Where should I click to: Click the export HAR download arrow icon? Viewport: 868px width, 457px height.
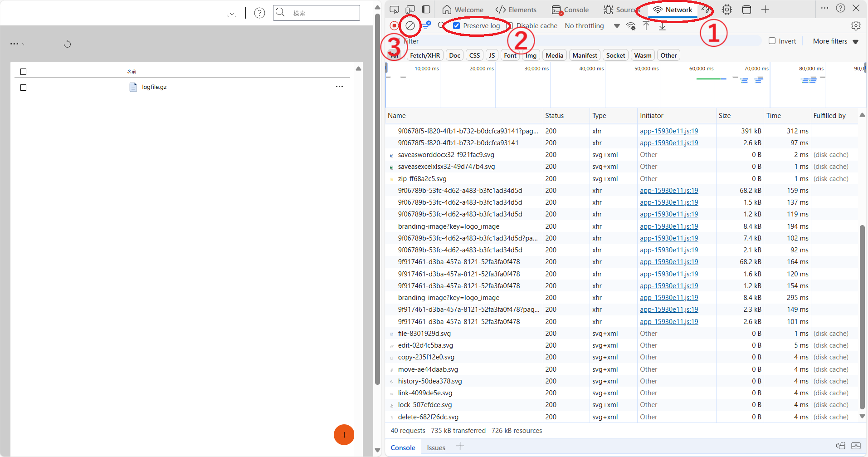[662, 26]
